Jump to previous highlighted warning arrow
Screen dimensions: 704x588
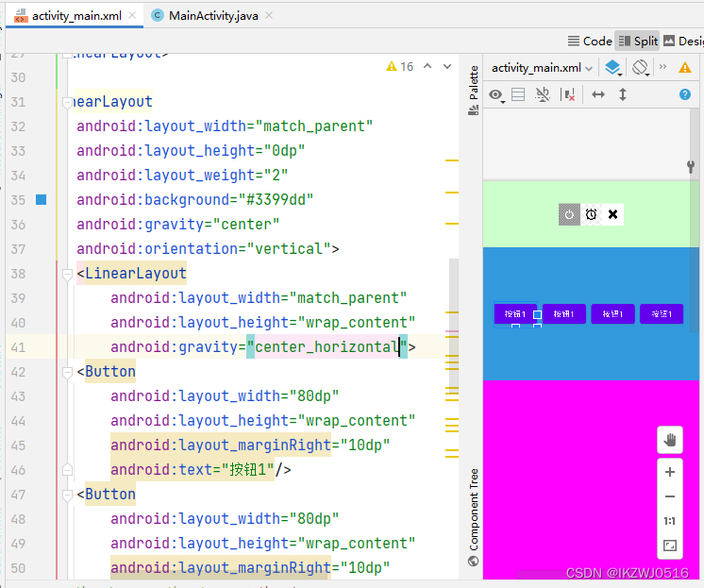(427, 66)
